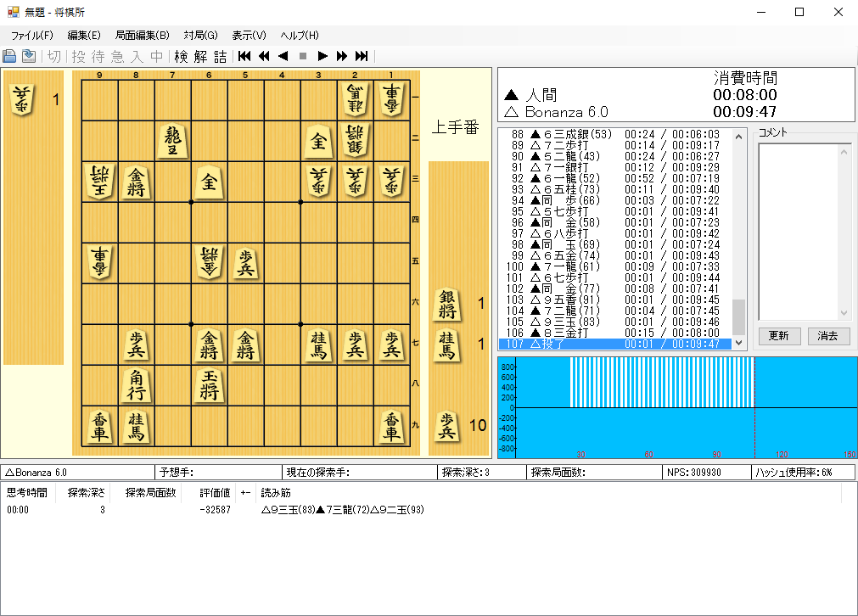The image size is (858, 616).
Task: Click the 解 toolbar button
Action: click(201, 56)
